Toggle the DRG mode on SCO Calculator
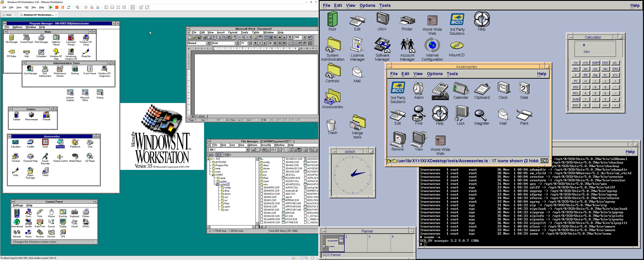644x260 pixels. [615, 69]
